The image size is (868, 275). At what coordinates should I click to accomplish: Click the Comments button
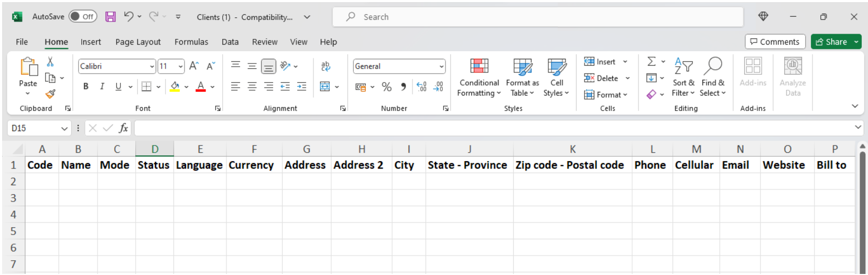(x=775, y=42)
